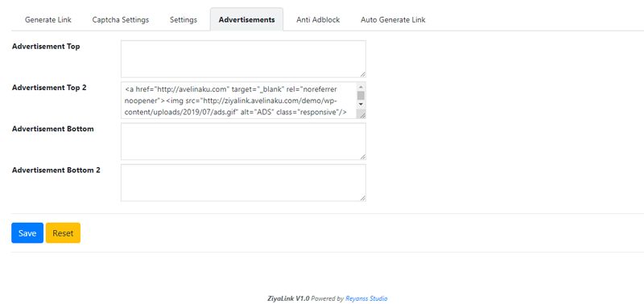Click the scrollbar thumb in Top 2 textarea
This screenshot has width=644, height=304.
click(361, 96)
